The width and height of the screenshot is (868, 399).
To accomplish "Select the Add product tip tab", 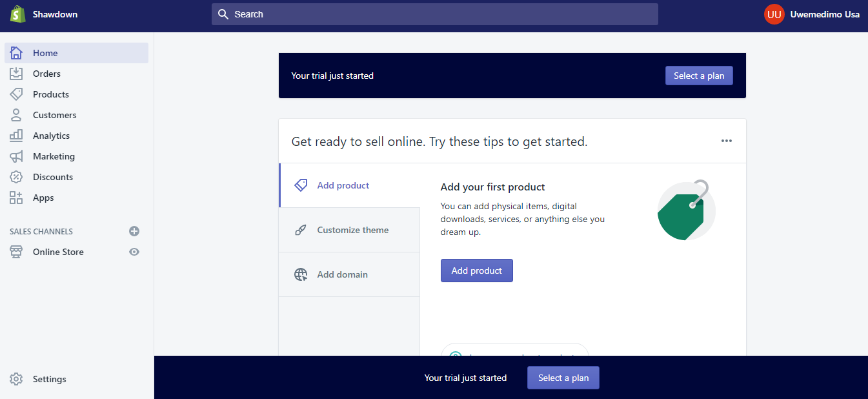I will tap(350, 185).
